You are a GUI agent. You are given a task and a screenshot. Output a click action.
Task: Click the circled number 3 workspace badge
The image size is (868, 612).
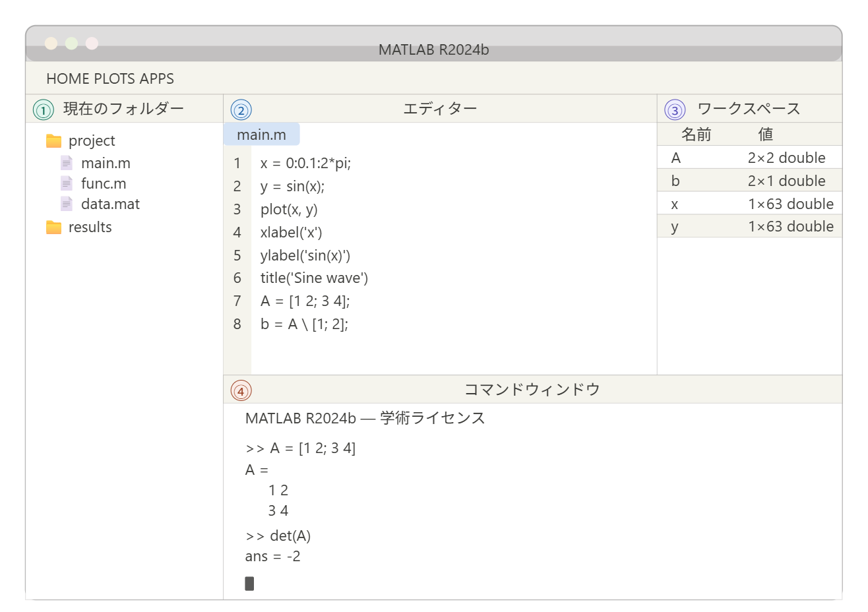click(x=675, y=110)
